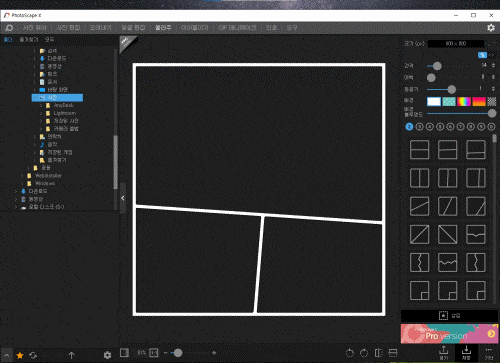This screenshot has height=363, width=500.
Task: Click the 둥글기 roundness slider handle
Action: click(452, 89)
